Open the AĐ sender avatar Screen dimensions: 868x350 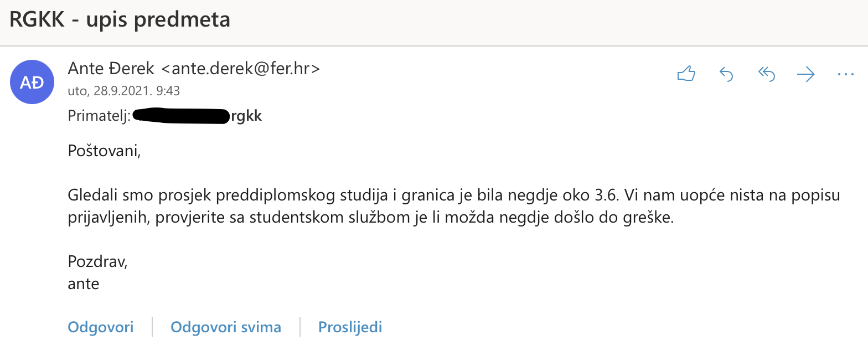click(32, 82)
